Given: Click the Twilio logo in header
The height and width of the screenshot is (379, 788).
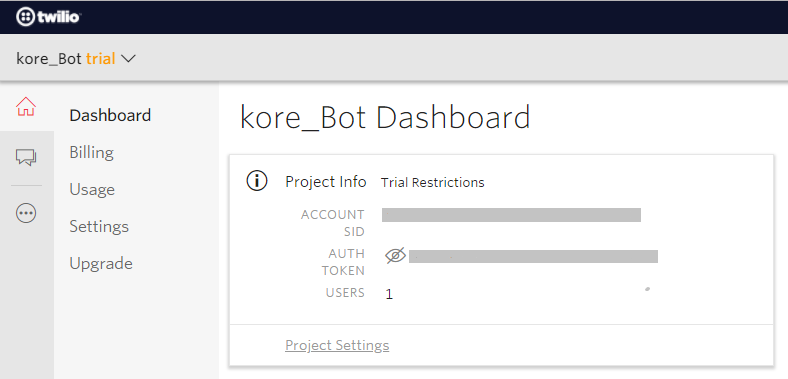Looking at the screenshot, I should (x=49, y=18).
